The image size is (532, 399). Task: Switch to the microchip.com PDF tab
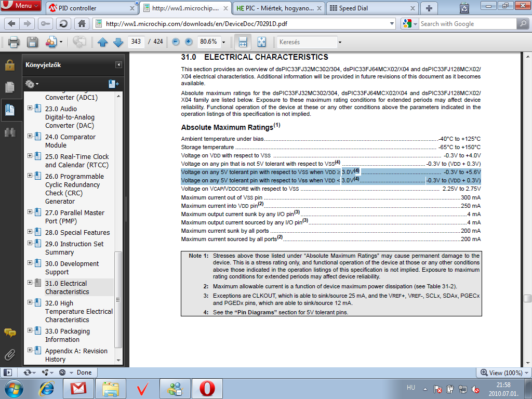(x=185, y=8)
